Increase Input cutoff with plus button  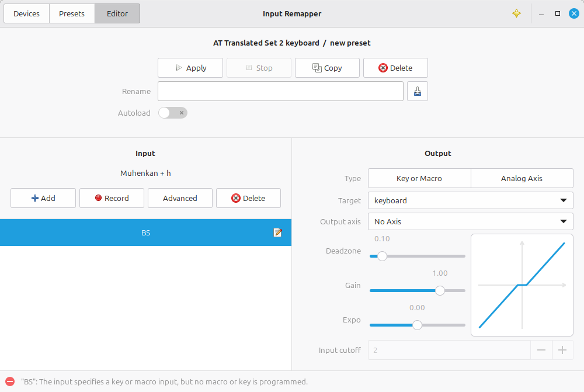pos(562,351)
